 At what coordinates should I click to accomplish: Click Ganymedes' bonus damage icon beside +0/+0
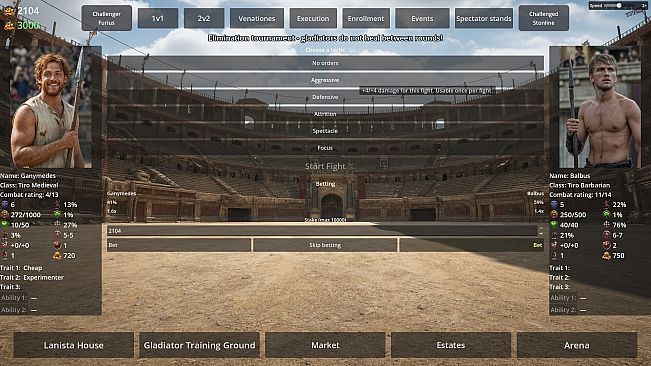5,245
